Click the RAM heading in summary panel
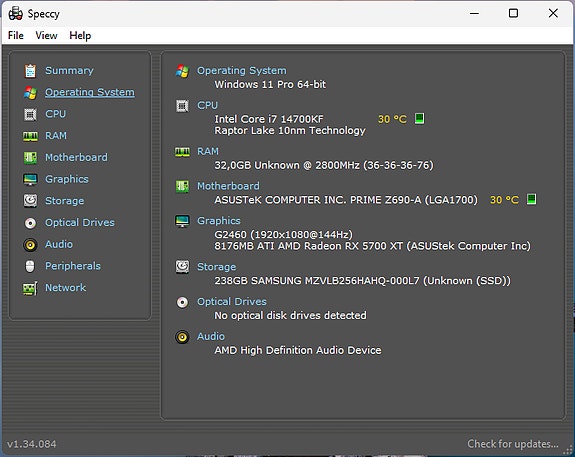Viewport: 575px width, 457px height. pos(208,151)
